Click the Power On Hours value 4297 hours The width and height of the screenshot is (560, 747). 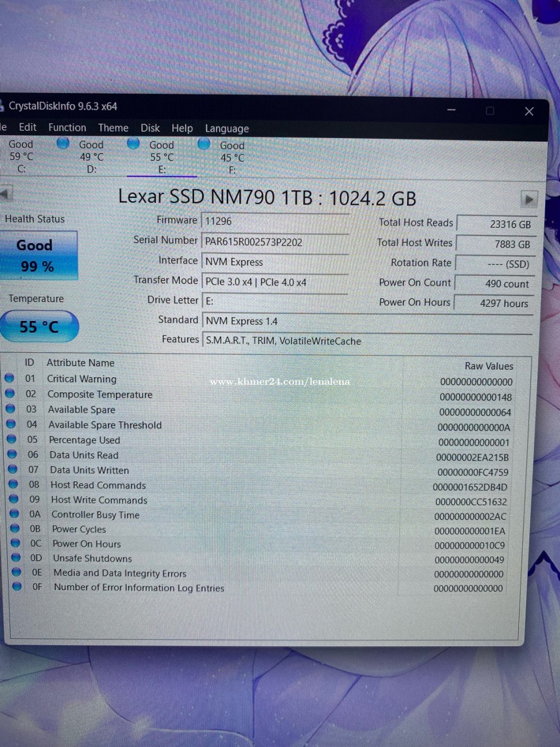tap(494, 304)
